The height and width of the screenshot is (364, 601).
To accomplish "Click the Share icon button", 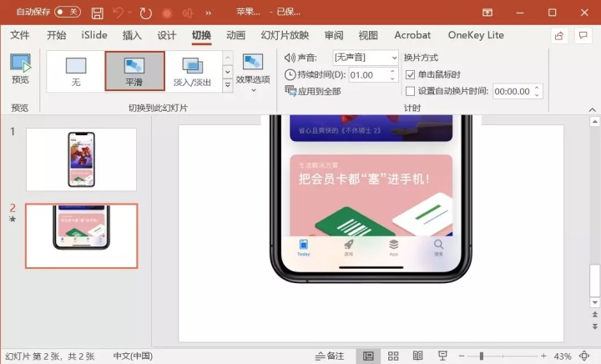I will (558, 36).
